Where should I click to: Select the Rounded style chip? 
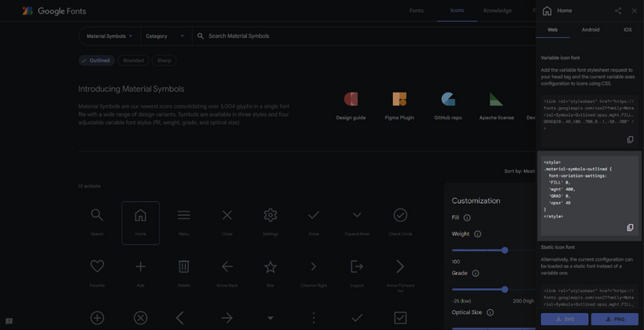click(x=133, y=60)
